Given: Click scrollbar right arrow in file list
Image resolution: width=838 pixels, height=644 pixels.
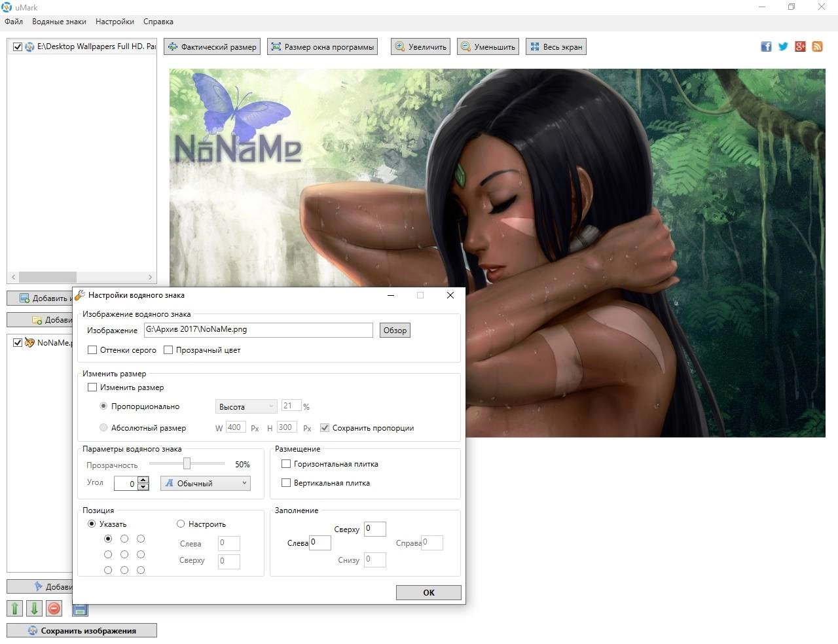Looking at the screenshot, I should click(x=151, y=277).
